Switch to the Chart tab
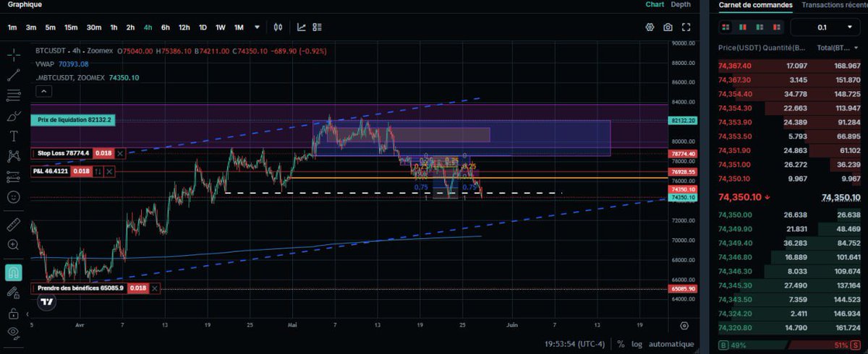 655,4
